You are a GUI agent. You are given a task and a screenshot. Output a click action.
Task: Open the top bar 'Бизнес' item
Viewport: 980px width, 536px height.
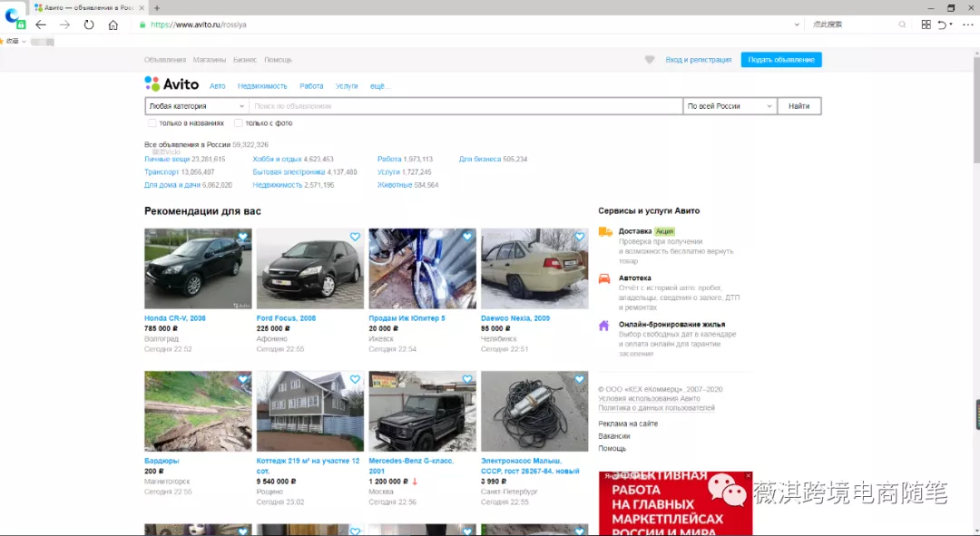[245, 60]
